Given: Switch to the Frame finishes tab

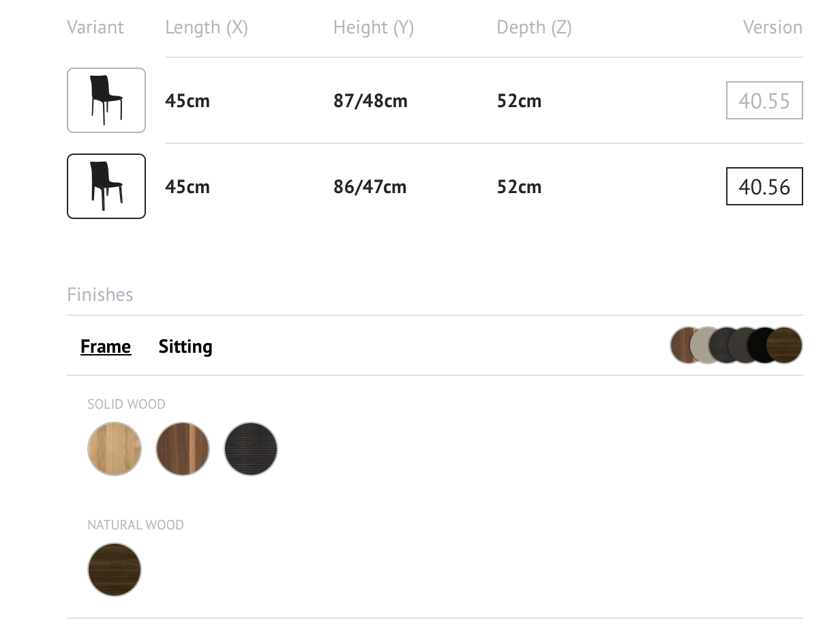Looking at the screenshot, I should (x=106, y=347).
